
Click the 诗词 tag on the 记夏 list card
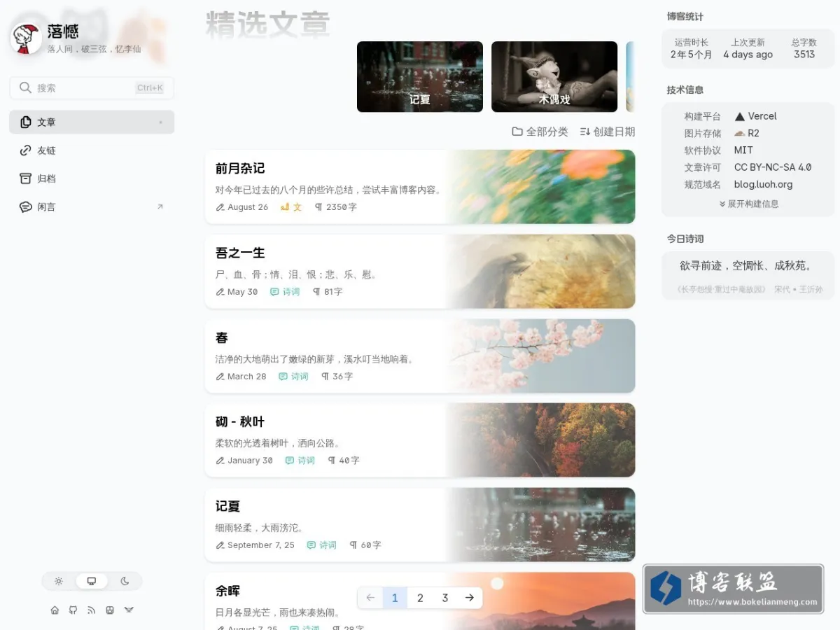tap(322, 545)
